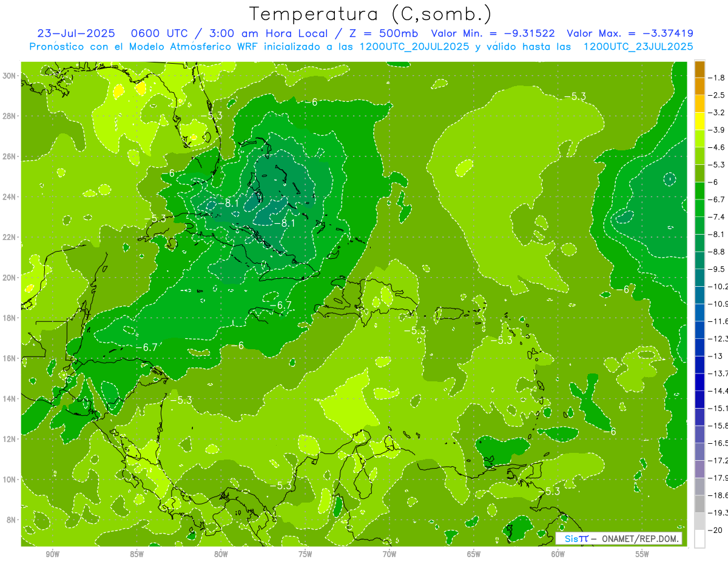
Task: Click the "-7.4" color bar label
Action: (x=717, y=216)
